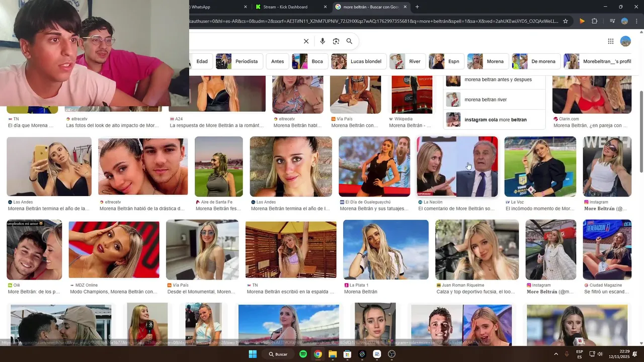This screenshot has height=362, width=644.
Task: Open the Olé image result
Action: tap(34, 250)
